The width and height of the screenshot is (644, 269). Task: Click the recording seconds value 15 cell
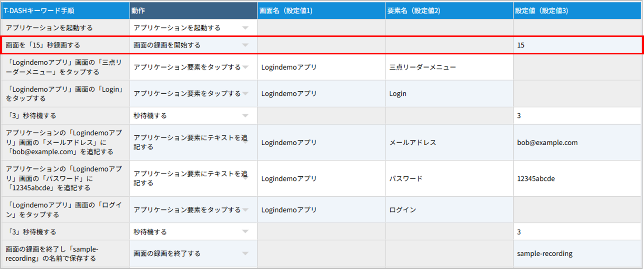[x=577, y=45]
